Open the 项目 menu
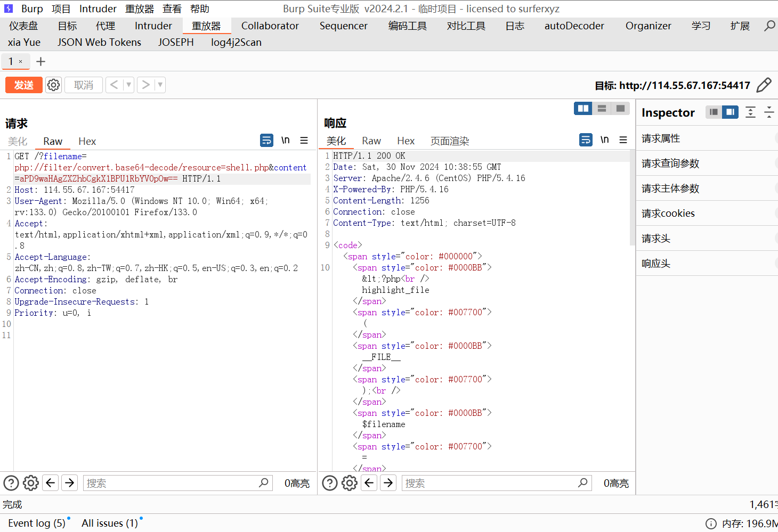 (x=61, y=9)
